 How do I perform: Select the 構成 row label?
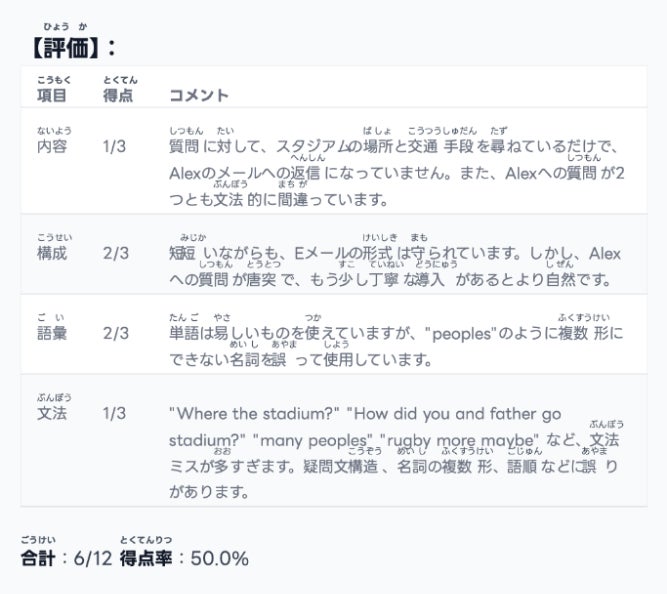pos(52,254)
